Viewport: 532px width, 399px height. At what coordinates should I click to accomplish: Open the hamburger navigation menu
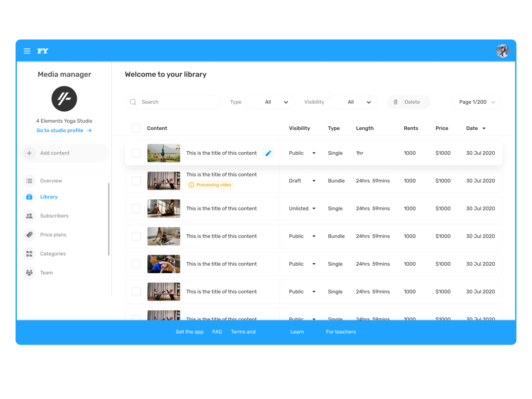coord(27,51)
